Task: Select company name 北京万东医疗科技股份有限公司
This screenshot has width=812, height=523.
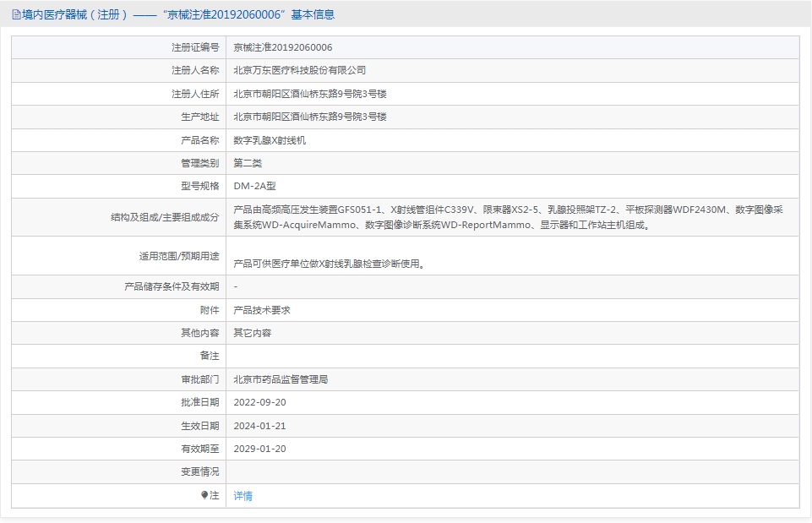Action: 300,70
